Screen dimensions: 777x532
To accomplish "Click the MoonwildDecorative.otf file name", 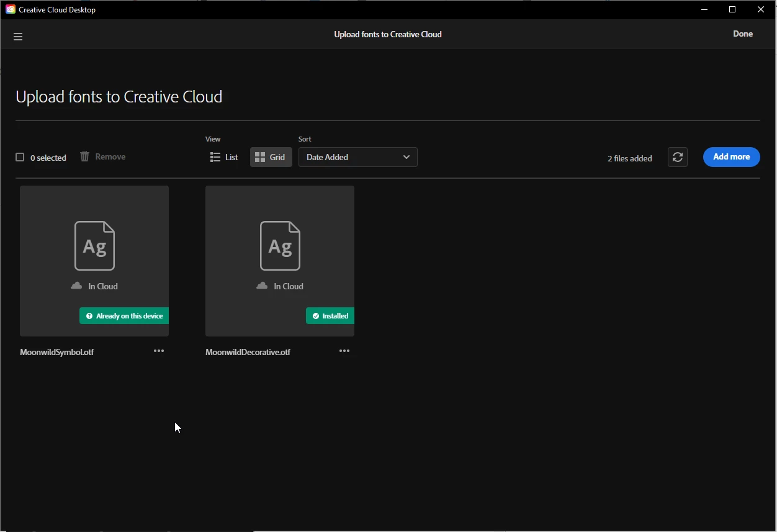I will pos(248,352).
